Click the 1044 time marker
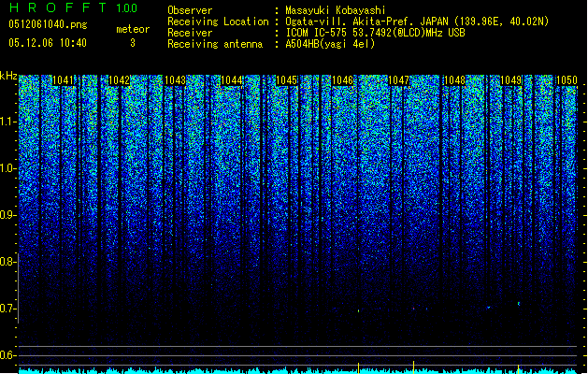The height and width of the screenshot is (374, 588). click(232, 80)
